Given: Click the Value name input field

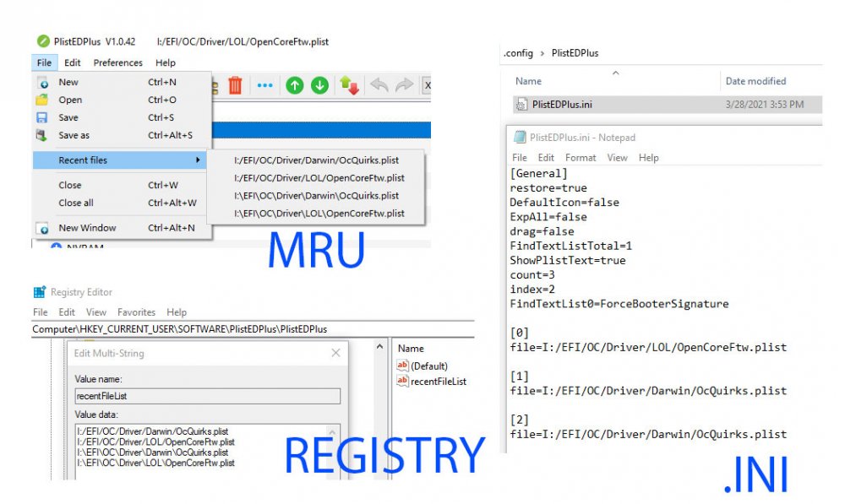Looking at the screenshot, I should (208, 396).
